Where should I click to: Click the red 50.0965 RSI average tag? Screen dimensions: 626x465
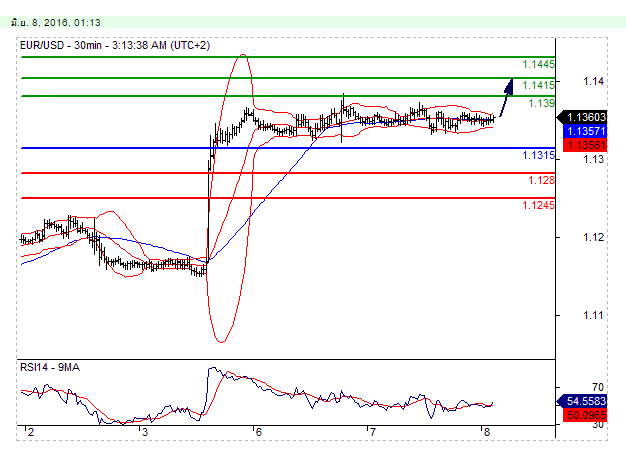[x=585, y=415]
